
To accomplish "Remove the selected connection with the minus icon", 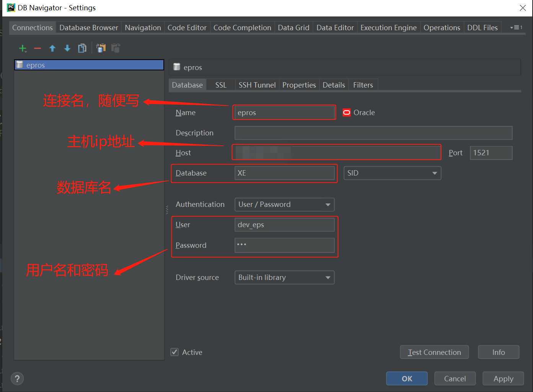I will (x=37, y=48).
